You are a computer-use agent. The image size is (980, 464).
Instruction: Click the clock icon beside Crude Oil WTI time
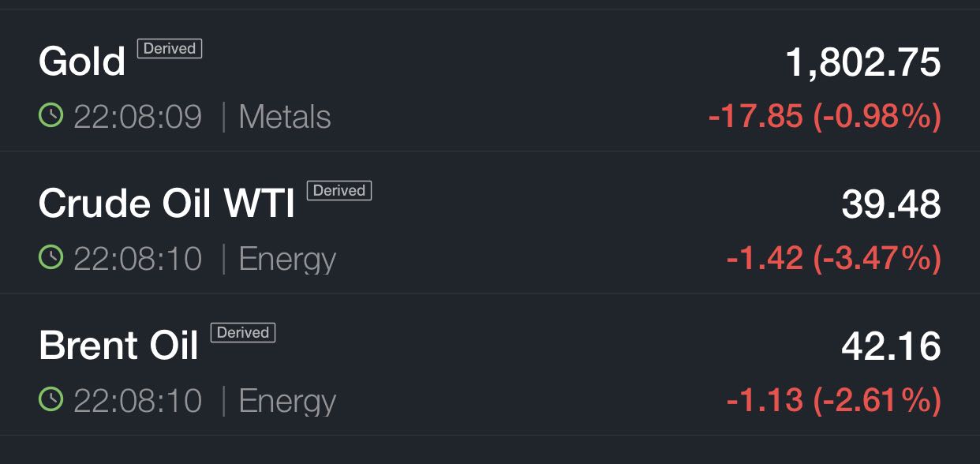[50, 259]
